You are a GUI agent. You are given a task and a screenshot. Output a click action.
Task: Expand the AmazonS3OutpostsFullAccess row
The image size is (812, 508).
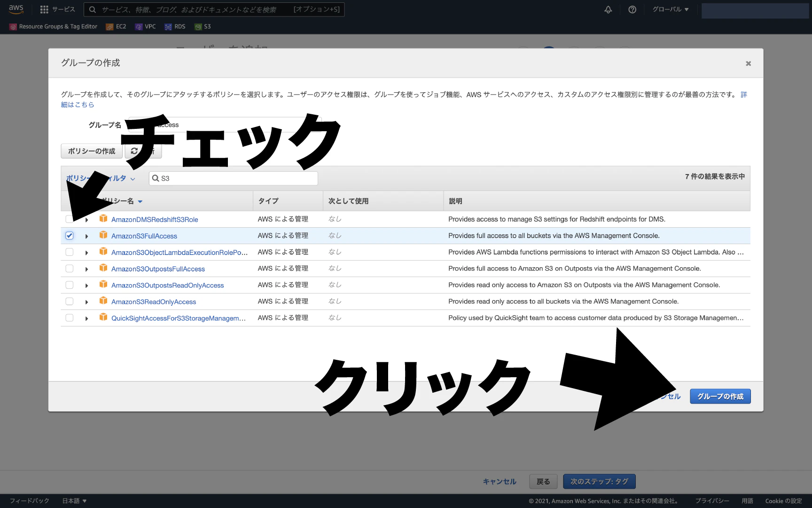(x=86, y=269)
